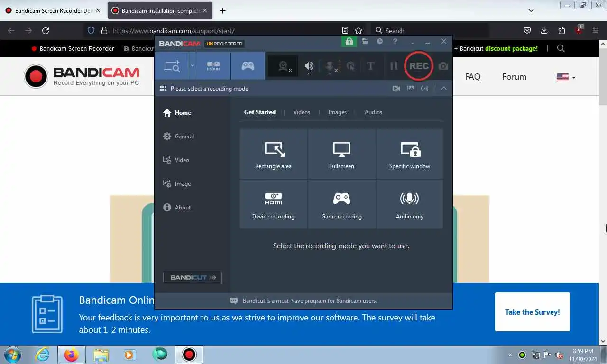The width and height of the screenshot is (607, 364).
Task: Open new Firefox tab plus button
Action: (x=222, y=10)
